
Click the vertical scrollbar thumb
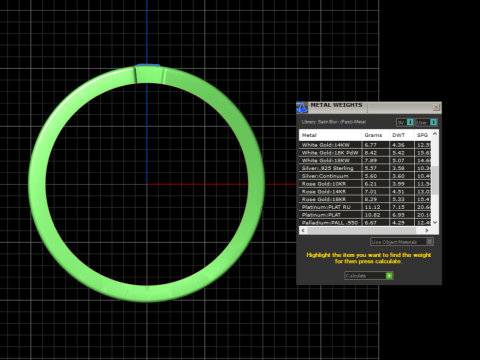[435, 180]
